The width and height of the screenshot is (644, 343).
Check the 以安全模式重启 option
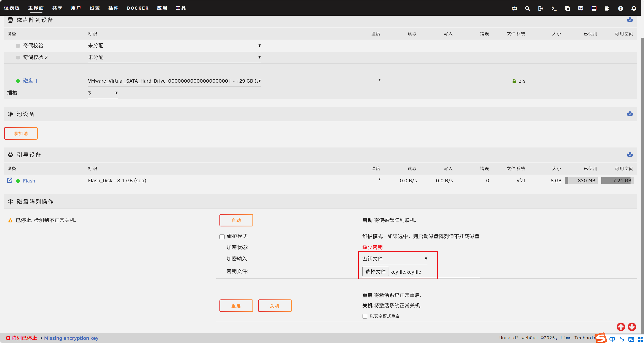365,316
